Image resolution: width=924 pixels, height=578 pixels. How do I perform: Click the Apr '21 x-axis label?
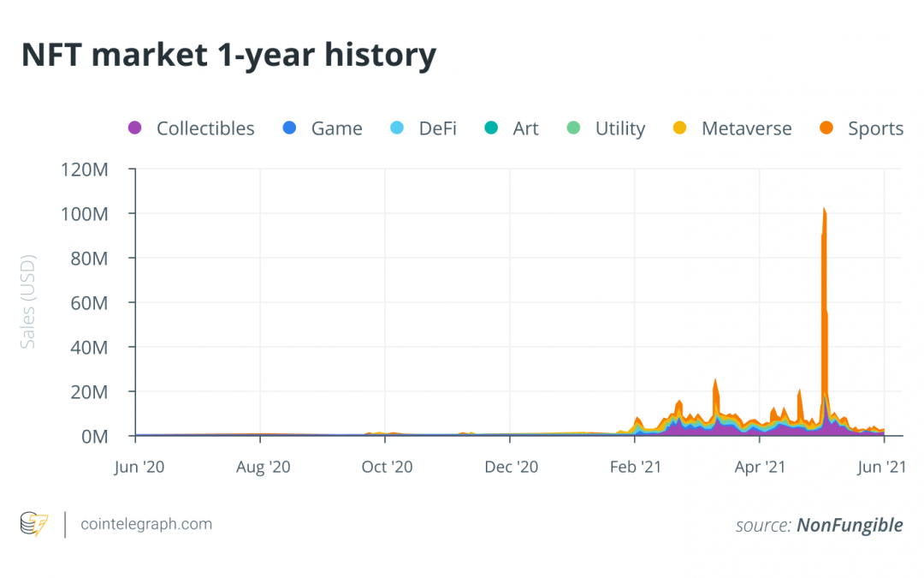point(760,467)
